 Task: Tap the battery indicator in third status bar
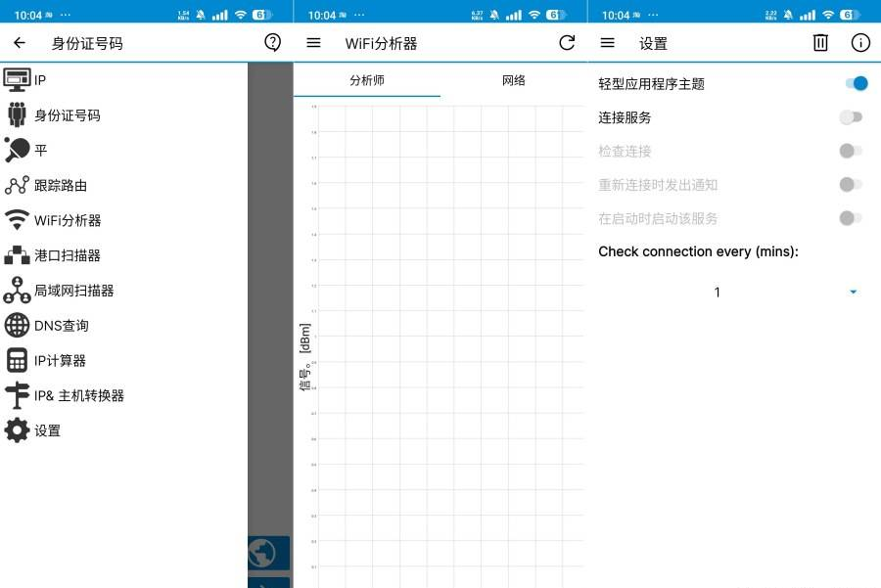[848, 15]
